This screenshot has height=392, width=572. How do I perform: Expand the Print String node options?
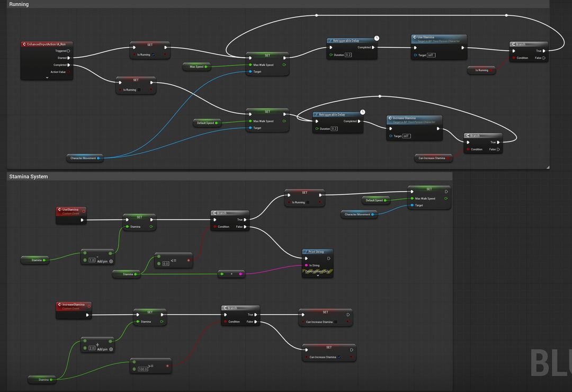318,275
